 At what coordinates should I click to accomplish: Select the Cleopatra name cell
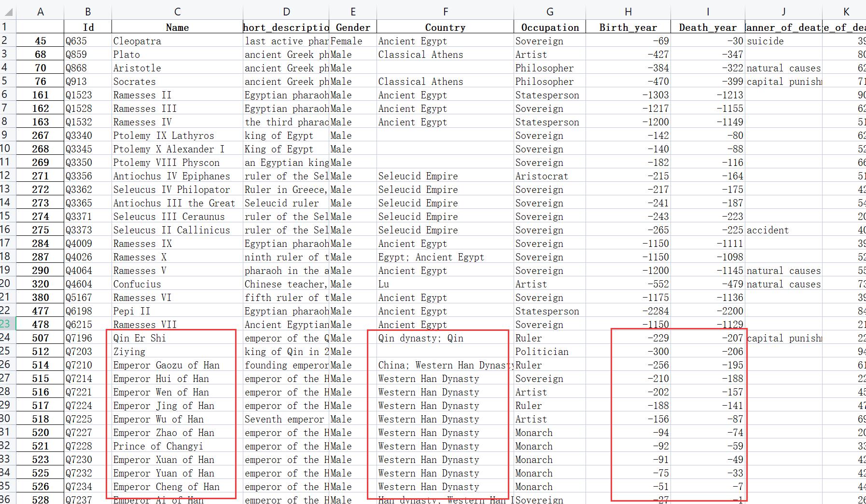tap(177, 41)
